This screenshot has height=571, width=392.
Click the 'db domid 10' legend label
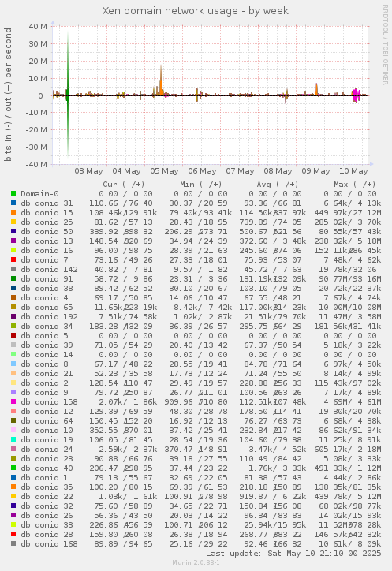click(x=47, y=431)
